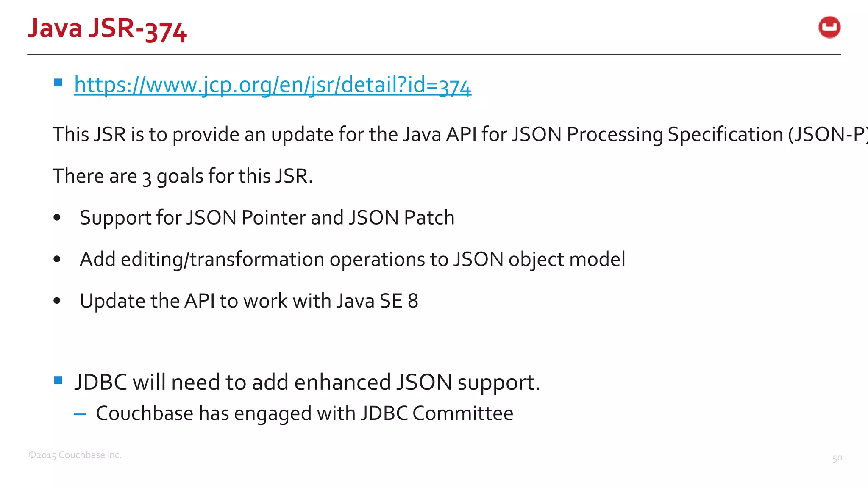
Task: Click 'JDBC will need to add enhanced JSON support'
Action: [307, 382]
